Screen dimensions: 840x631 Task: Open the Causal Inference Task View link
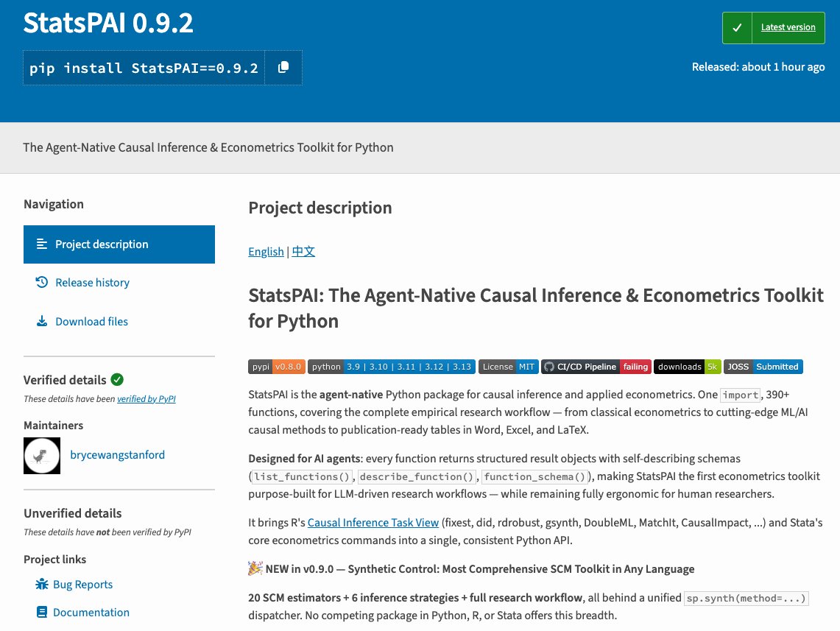[373, 523]
